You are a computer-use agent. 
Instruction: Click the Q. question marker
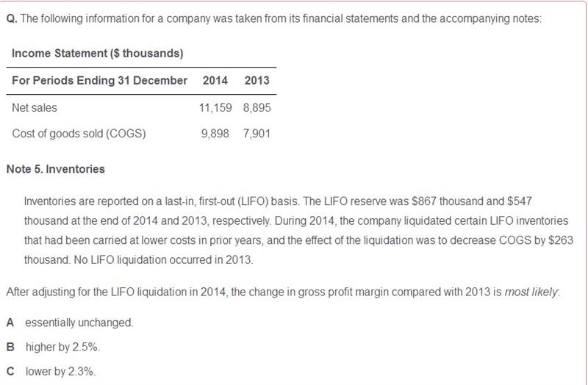pos(12,19)
